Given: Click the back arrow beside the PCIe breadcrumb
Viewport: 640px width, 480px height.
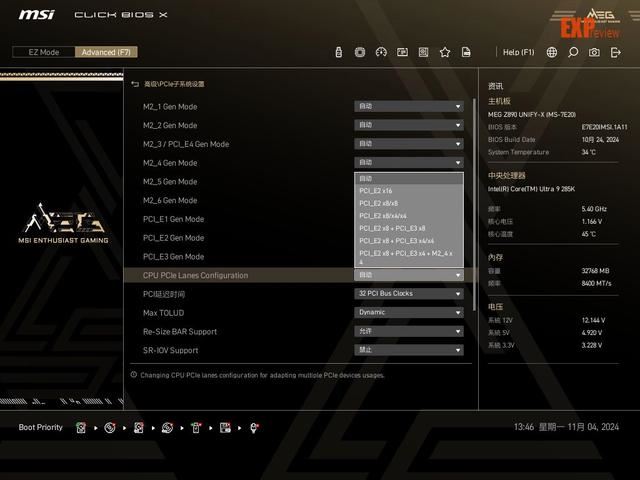Looking at the screenshot, I should 135,84.
